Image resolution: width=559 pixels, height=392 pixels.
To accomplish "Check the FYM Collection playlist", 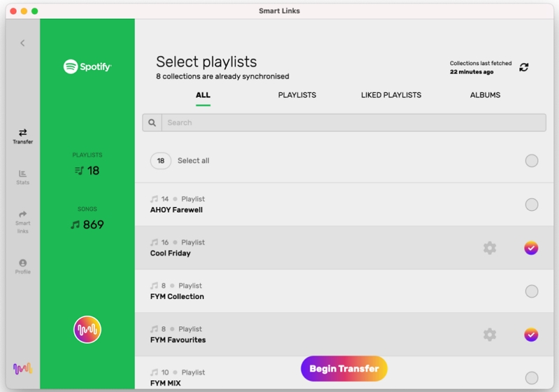I will (x=532, y=291).
